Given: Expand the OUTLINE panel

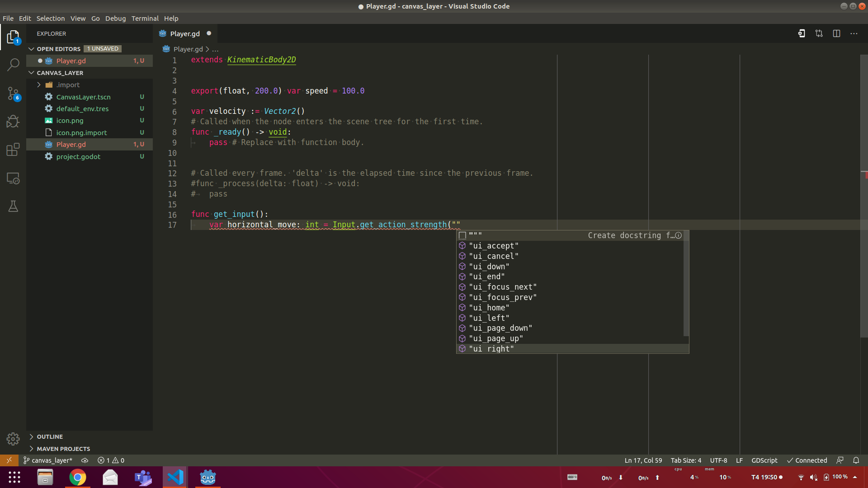Looking at the screenshot, I should 32,436.
